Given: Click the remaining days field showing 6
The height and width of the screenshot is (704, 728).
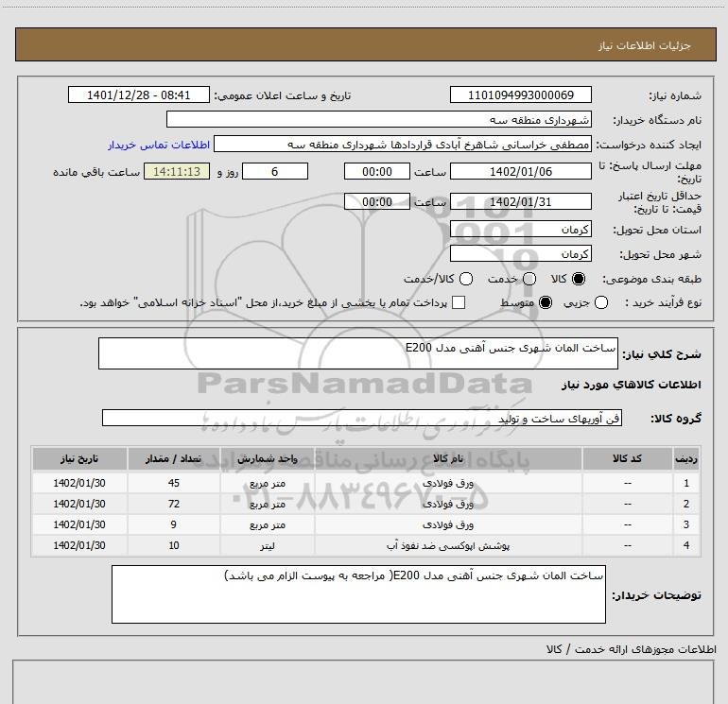Looking at the screenshot, I should (275, 171).
